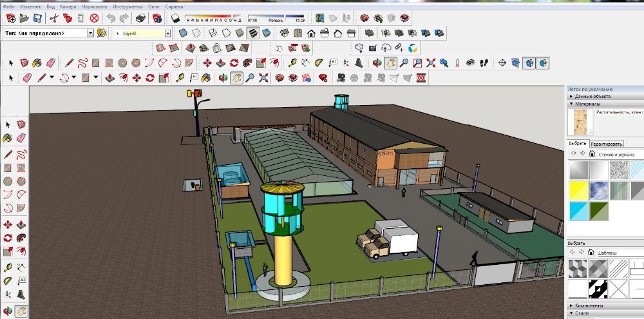Select the Zoom Window tool
This screenshot has width=644, height=319.
point(417,63)
